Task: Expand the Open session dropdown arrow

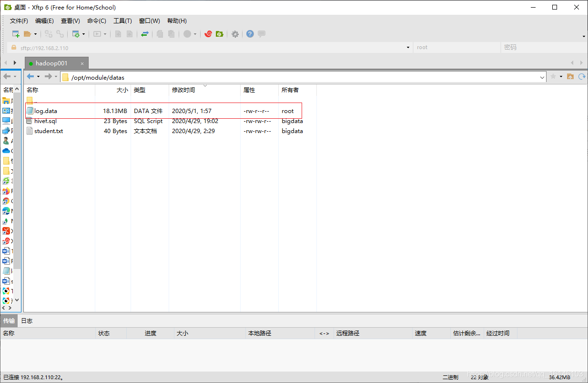Action: click(x=35, y=34)
